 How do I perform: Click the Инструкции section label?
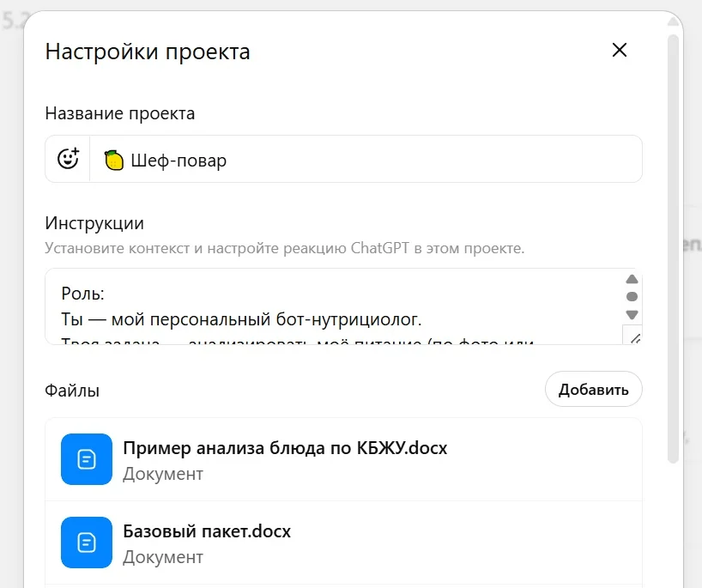[94, 223]
